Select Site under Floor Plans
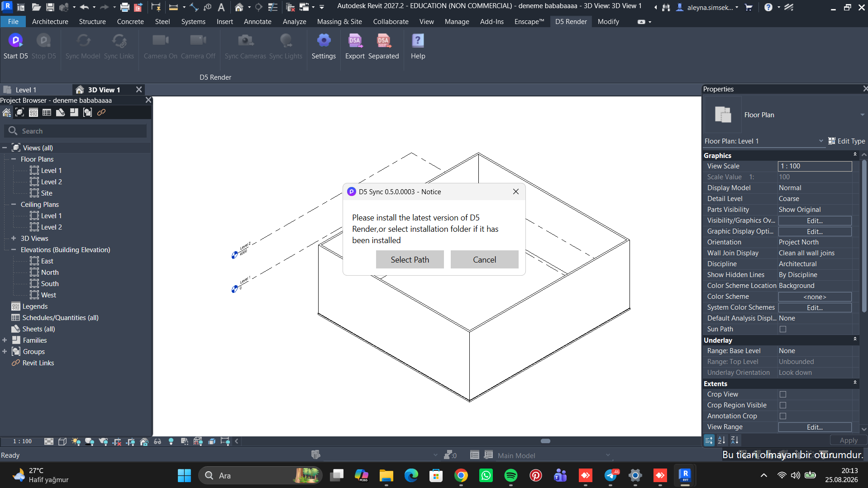The width and height of the screenshot is (868, 488). (47, 193)
